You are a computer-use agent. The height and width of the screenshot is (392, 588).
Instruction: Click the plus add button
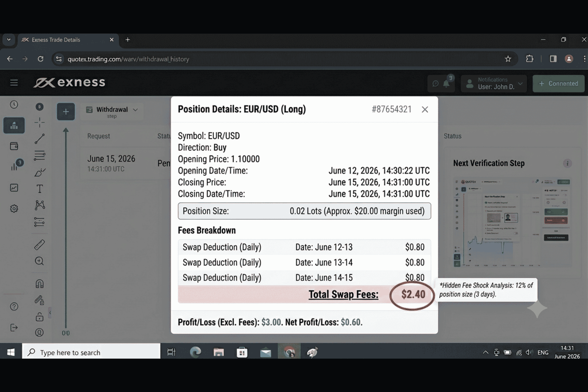[x=66, y=111]
